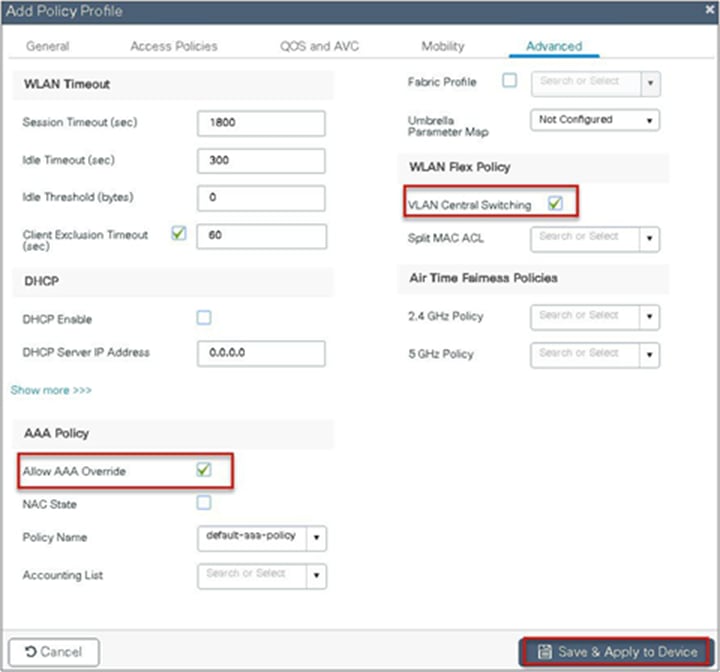Go to the QOS and AVC tab
The width and height of the screenshot is (720, 672).
tap(320, 46)
